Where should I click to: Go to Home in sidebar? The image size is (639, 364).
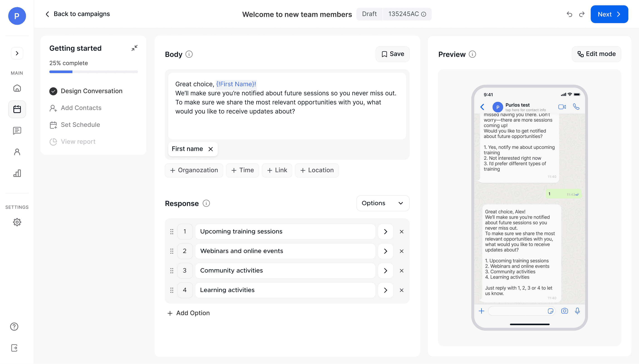17,88
